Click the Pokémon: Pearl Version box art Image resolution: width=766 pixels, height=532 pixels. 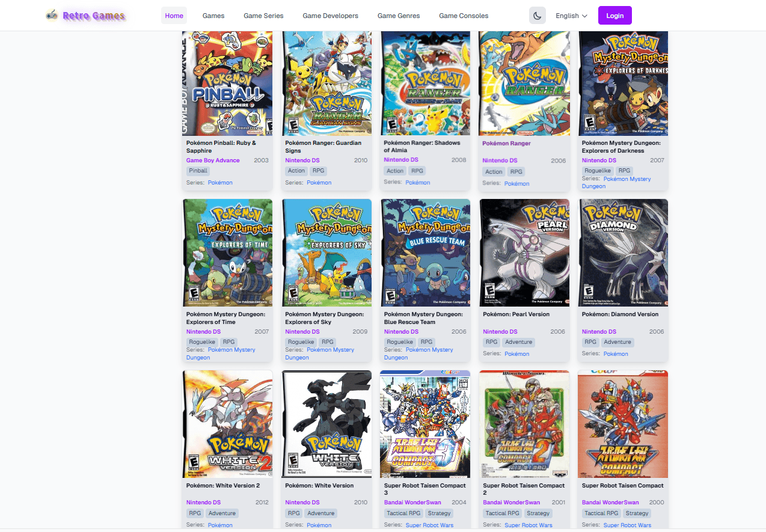[x=524, y=252]
